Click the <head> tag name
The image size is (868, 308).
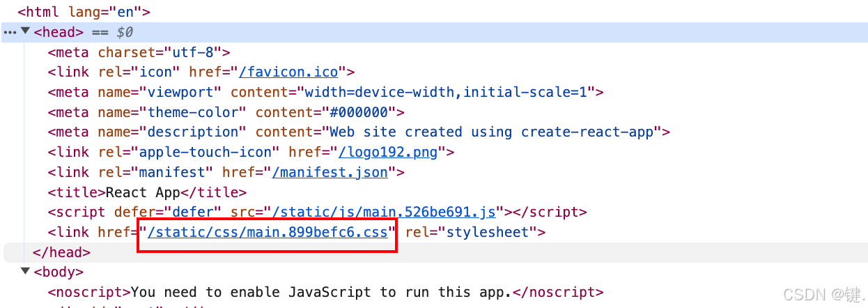[59, 32]
